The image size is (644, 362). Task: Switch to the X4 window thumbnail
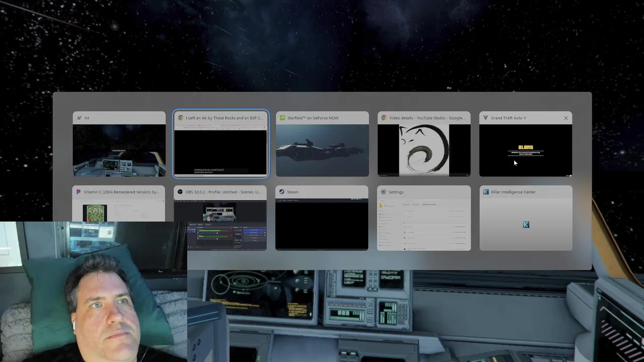coord(119,144)
